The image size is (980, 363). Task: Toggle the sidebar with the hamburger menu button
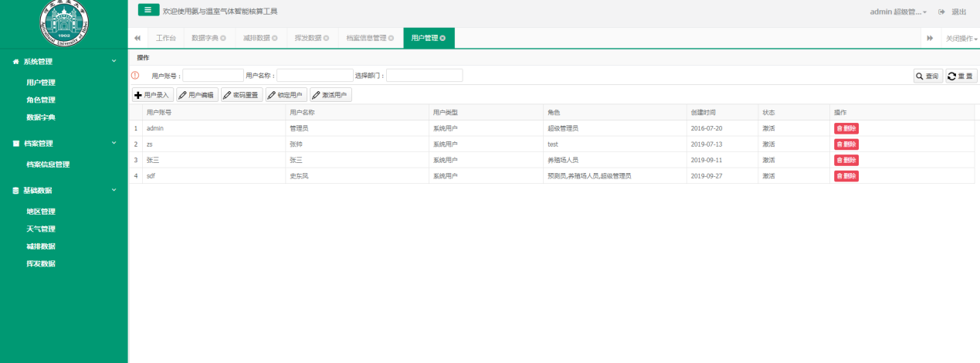pos(148,10)
